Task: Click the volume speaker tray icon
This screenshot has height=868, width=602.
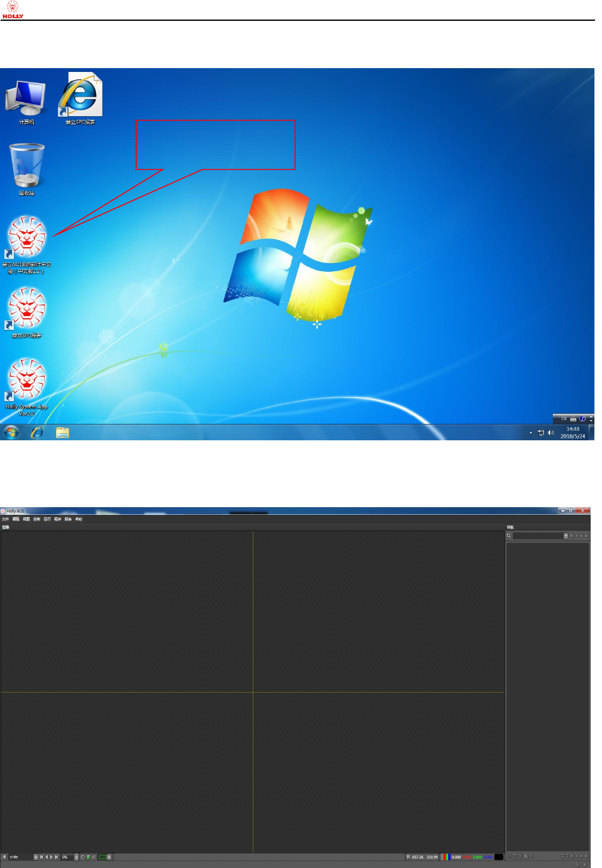Action: click(551, 433)
